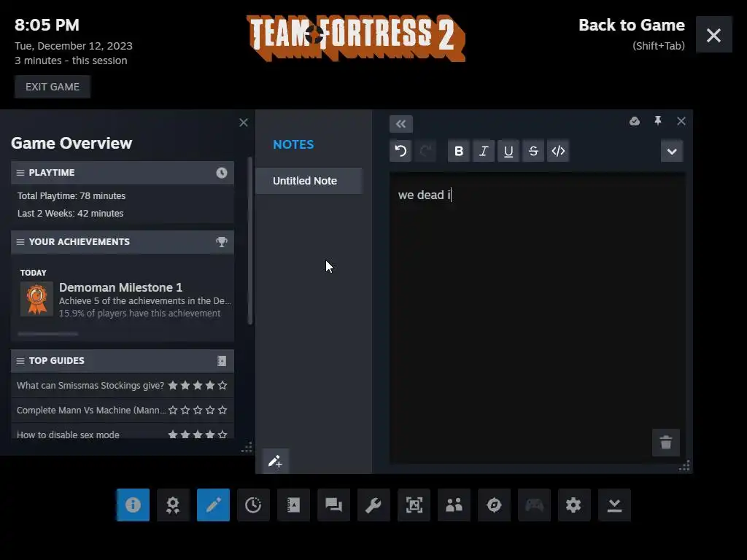747x560 pixels.
Task: Click Game Overview panel resize grip
Action: [x=247, y=447]
